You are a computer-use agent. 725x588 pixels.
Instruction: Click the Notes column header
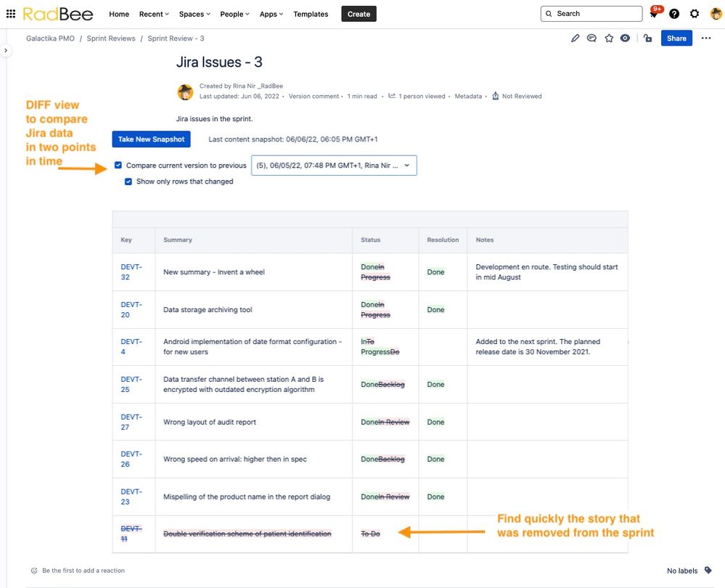pyautogui.click(x=485, y=240)
